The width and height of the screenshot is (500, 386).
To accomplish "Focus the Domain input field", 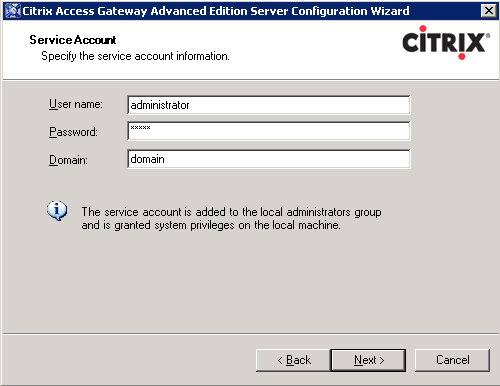I will click(x=269, y=159).
